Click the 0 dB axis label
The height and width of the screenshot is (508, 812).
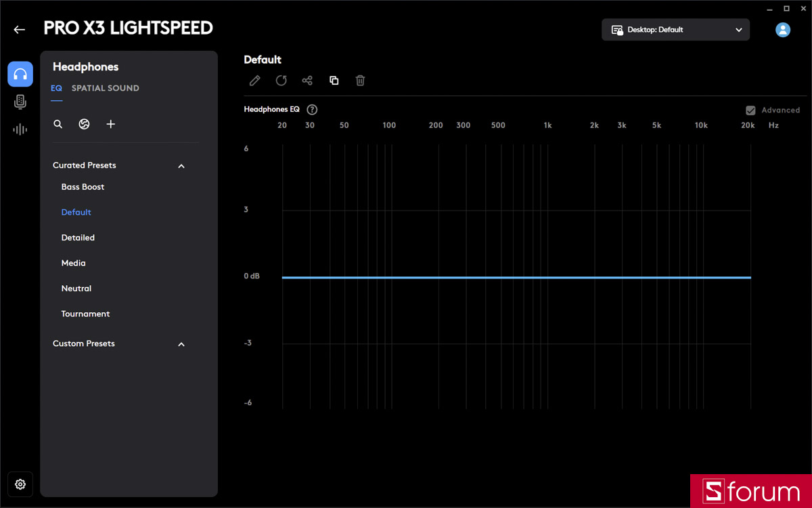tap(252, 276)
